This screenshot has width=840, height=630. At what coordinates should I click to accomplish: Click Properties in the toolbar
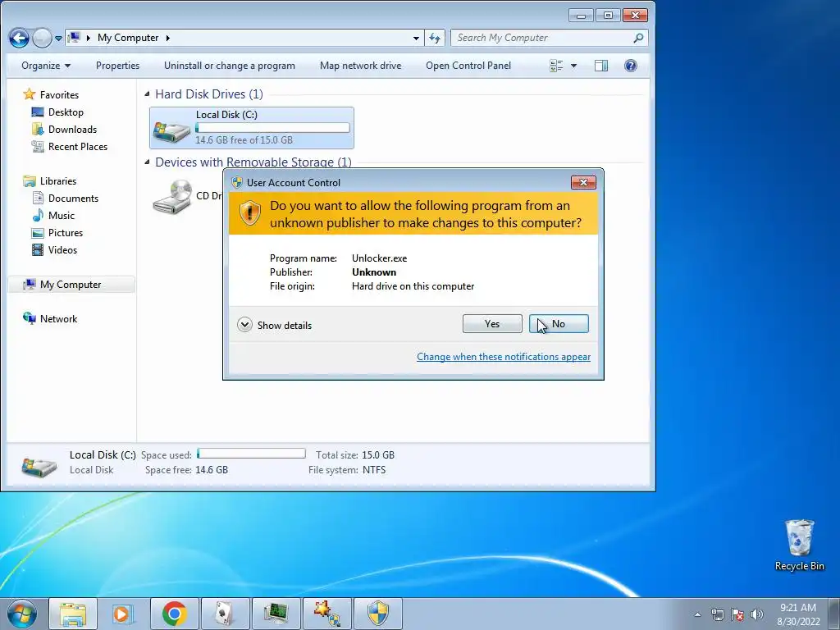point(117,66)
